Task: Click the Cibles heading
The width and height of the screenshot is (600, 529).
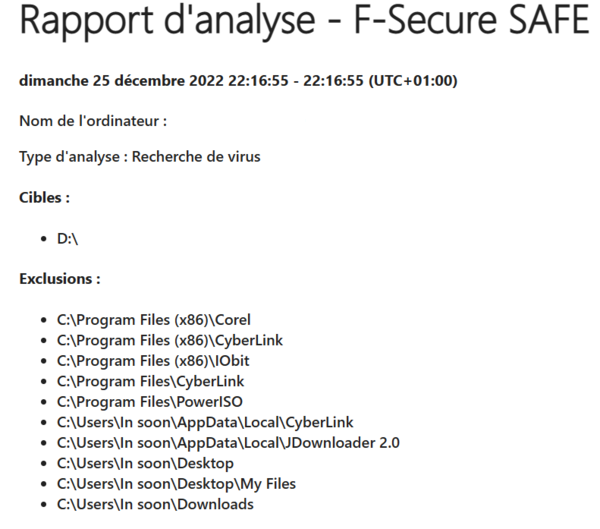Action: pos(44,198)
